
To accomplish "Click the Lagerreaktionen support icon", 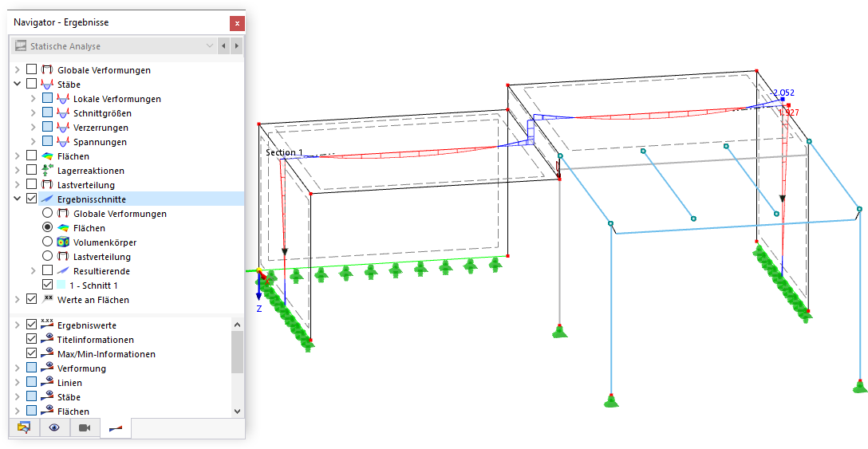I will [47, 171].
